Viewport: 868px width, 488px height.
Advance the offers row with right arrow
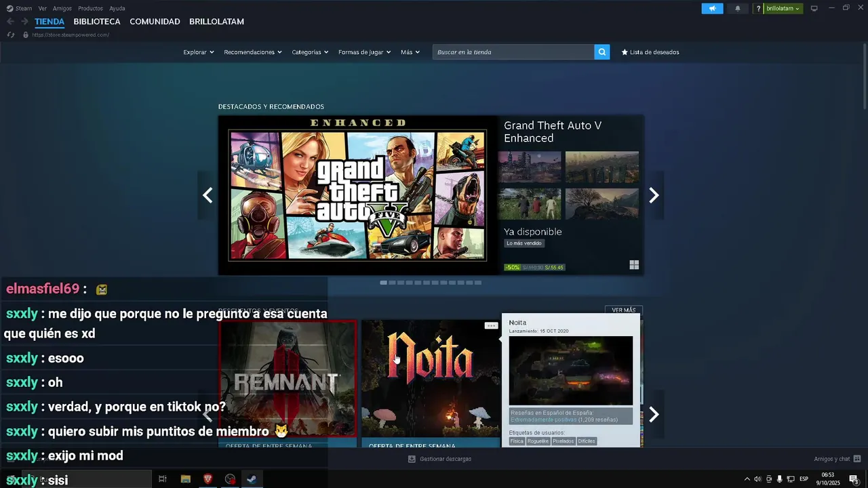coord(654,414)
